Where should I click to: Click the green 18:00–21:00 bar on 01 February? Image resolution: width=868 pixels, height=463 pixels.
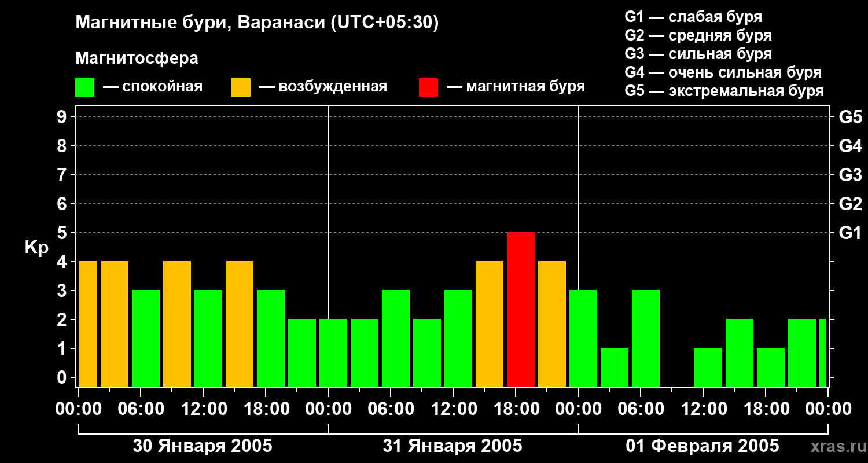point(771,368)
